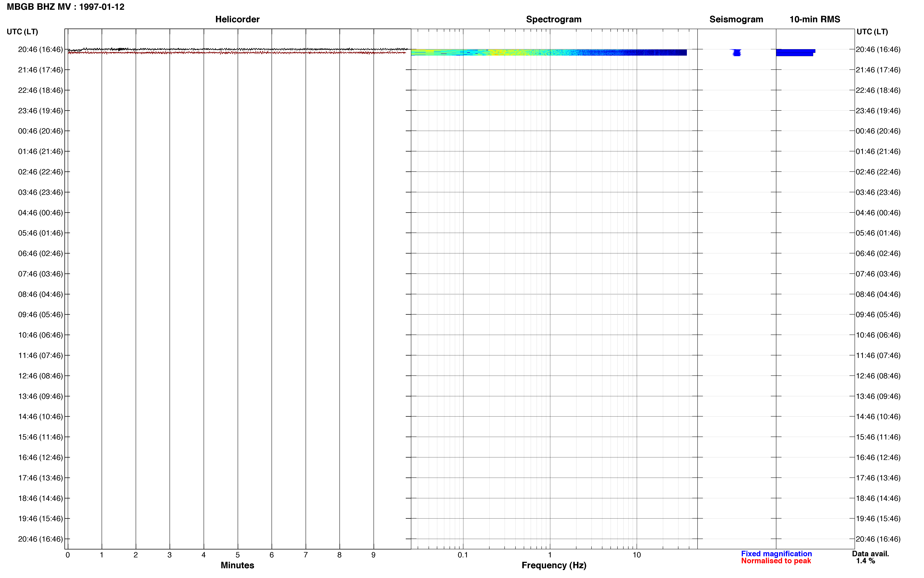Click left time label '13:46 (09:46)'
Image resolution: width=924 pixels, height=578 pixels.
coord(41,396)
